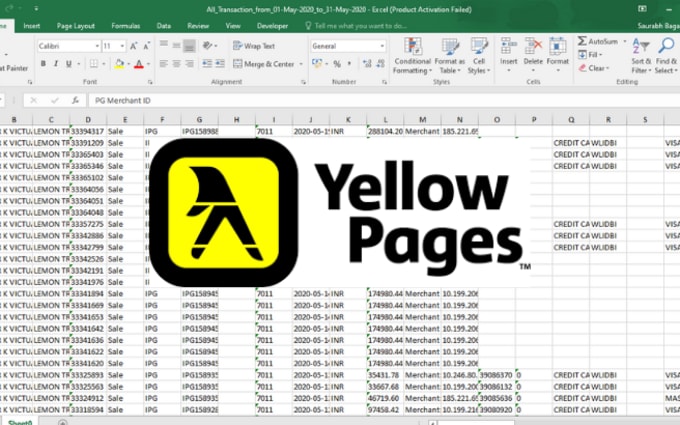The width and height of the screenshot is (680, 425).
Task: Open Number dialog launcher
Action: click(384, 82)
